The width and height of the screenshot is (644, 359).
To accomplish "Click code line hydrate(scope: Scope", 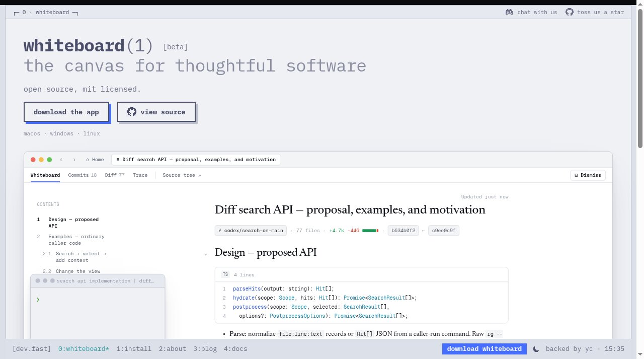I will (325, 298).
